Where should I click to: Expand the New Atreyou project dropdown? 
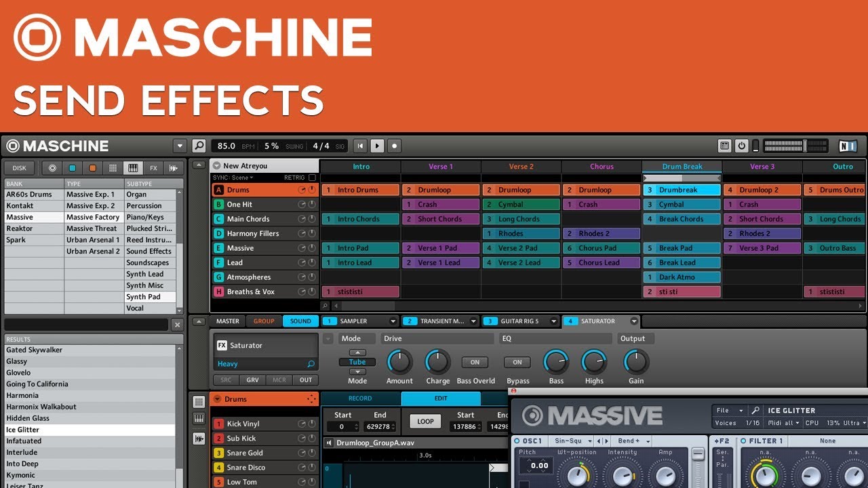[216, 165]
